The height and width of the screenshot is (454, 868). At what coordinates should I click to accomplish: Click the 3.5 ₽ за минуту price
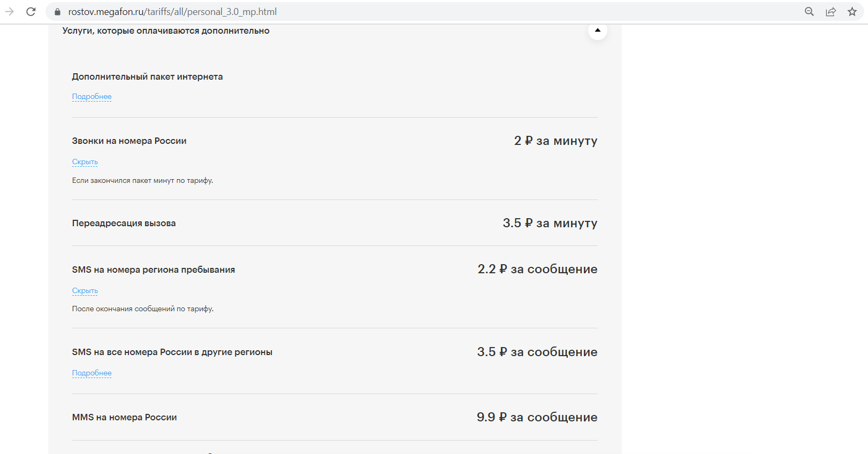click(x=550, y=223)
